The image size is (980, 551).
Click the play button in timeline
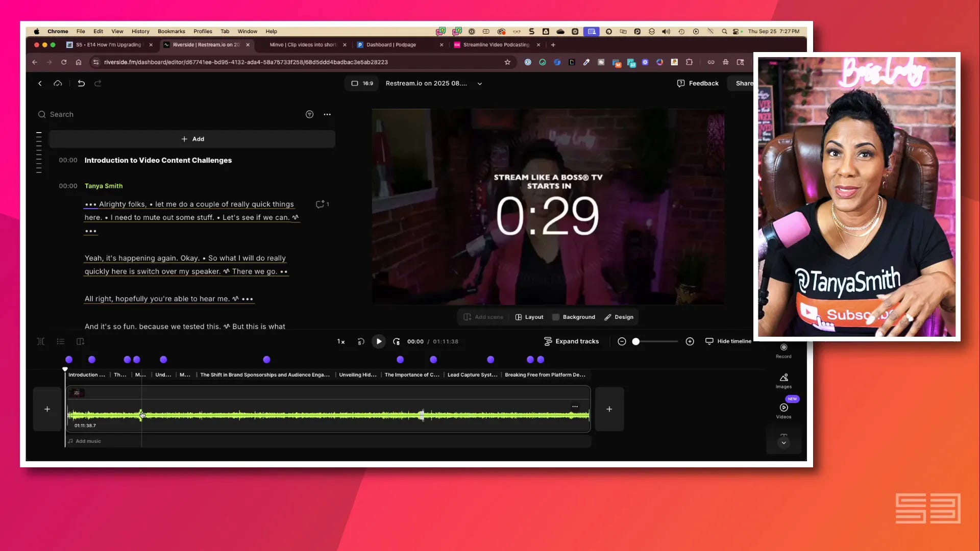(379, 341)
